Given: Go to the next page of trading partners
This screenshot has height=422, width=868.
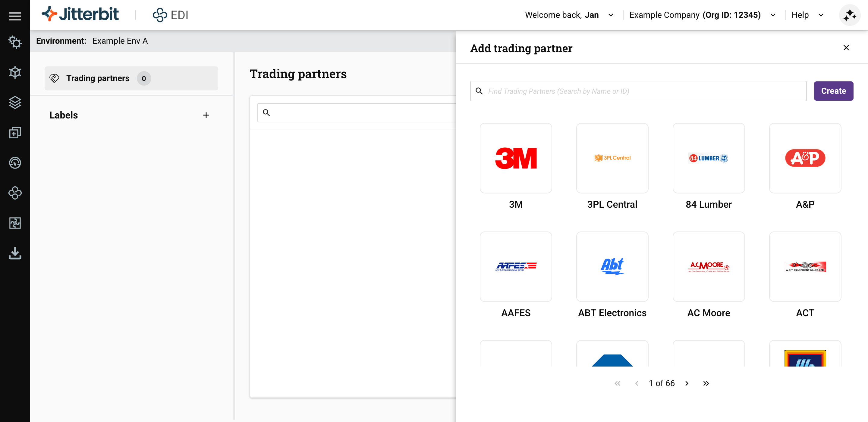Looking at the screenshot, I should point(687,383).
